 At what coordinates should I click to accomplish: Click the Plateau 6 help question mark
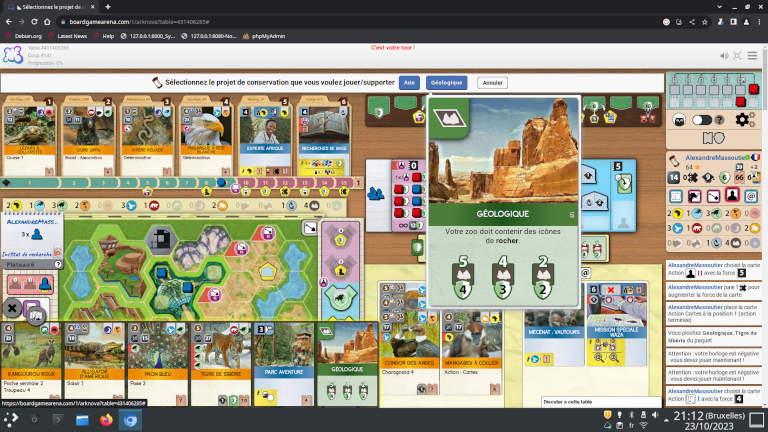point(58,264)
